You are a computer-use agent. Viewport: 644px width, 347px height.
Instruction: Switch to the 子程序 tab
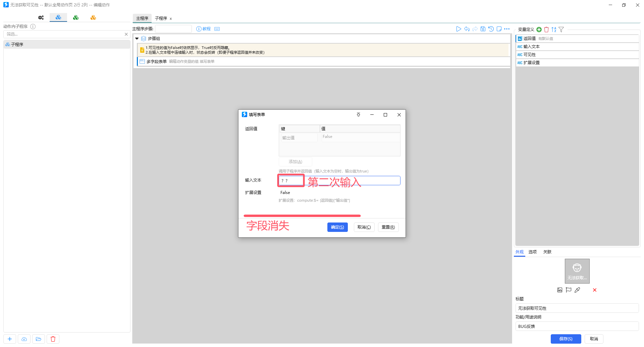(161, 18)
